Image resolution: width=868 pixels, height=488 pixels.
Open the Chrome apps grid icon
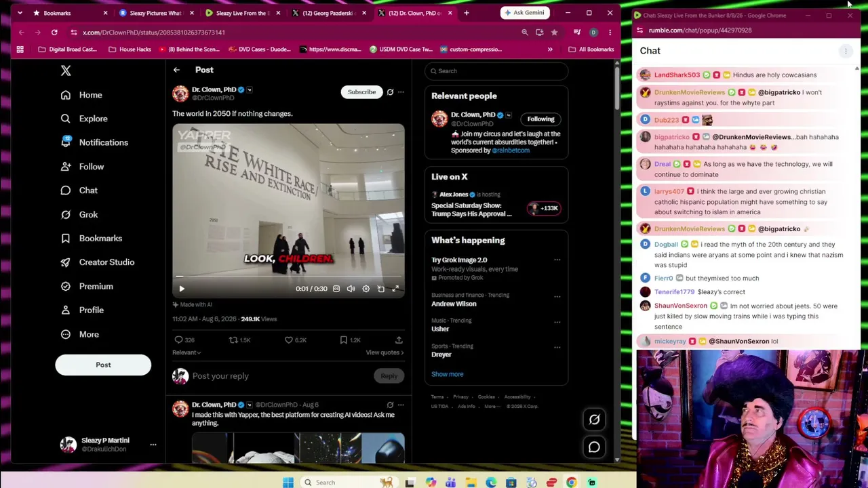[x=20, y=49]
